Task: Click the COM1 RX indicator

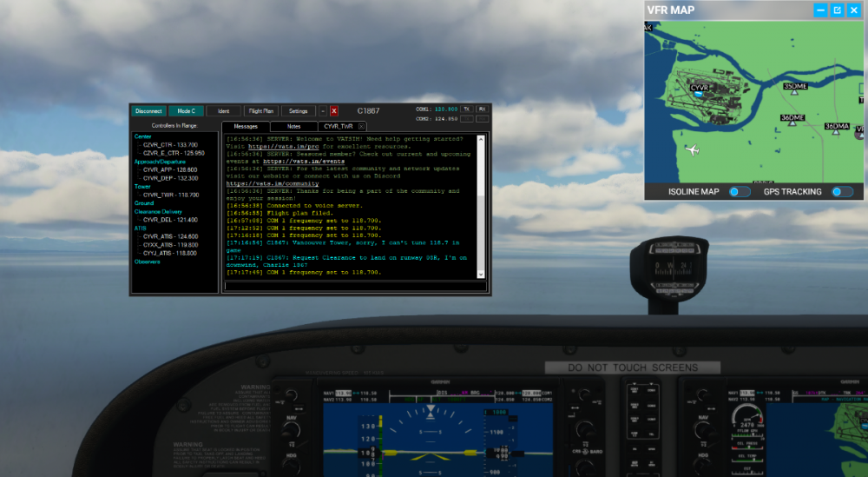Action: (x=482, y=109)
